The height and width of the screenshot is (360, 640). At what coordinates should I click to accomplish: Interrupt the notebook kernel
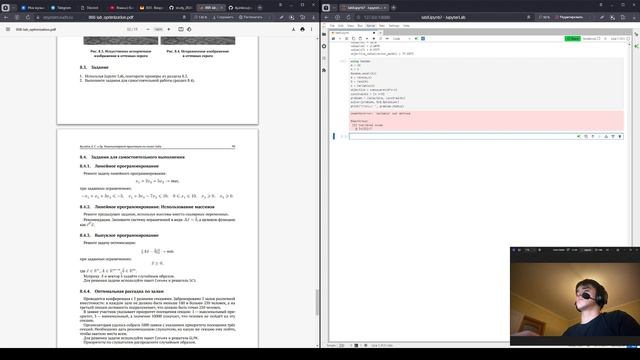pos(373,39)
